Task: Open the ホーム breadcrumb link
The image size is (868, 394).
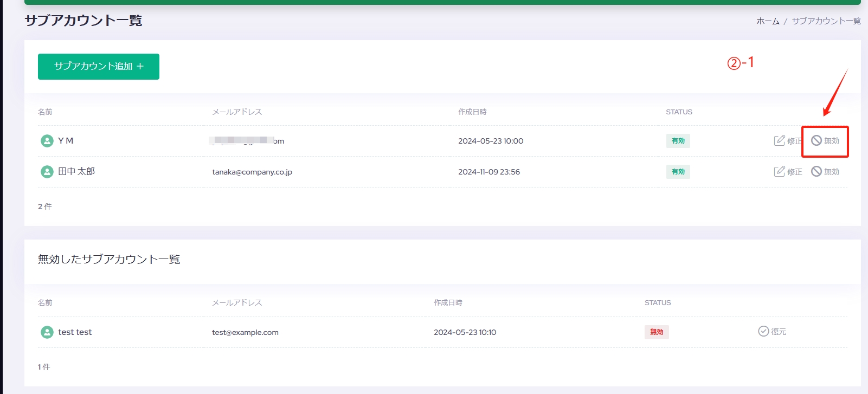Action: (768, 21)
